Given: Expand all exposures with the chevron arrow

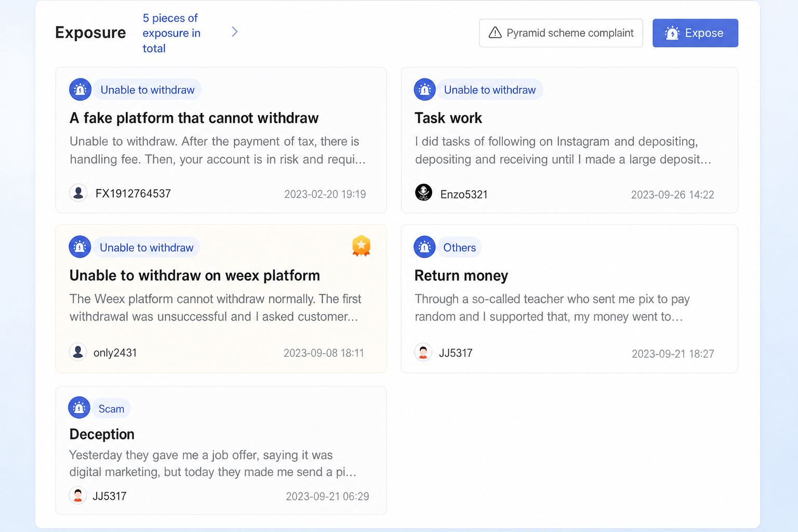Looking at the screenshot, I should click(234, 32).
